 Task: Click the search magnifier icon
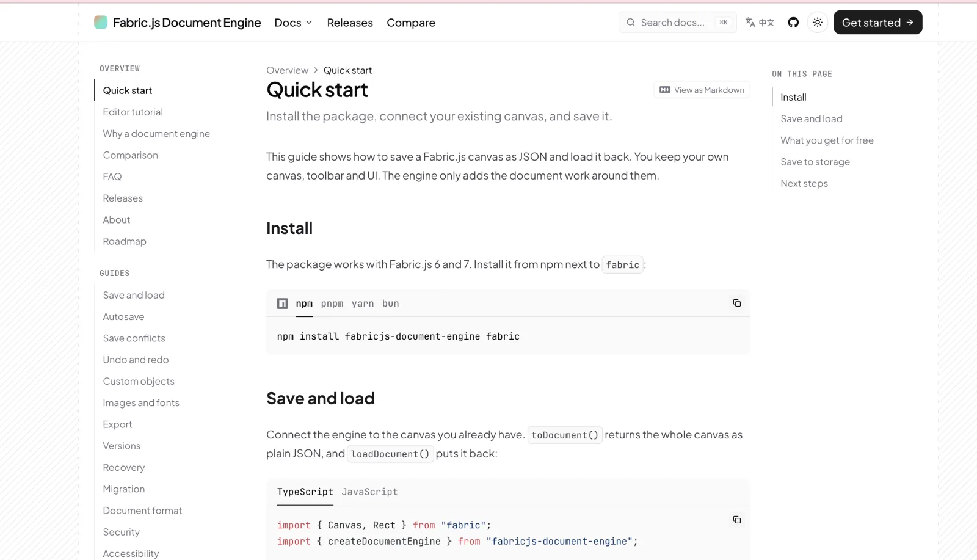click(631, 23)
